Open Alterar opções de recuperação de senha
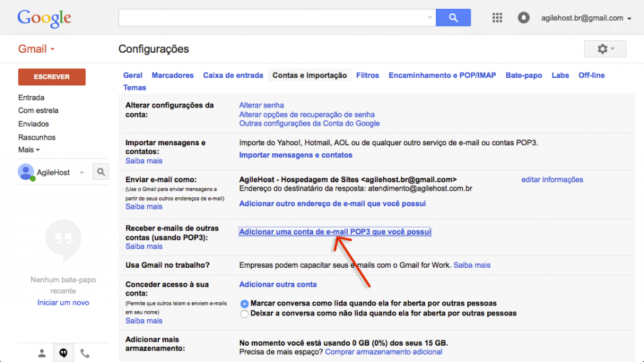Image resolution: width=644 pixels, height=362 pixels. (307, 114)
